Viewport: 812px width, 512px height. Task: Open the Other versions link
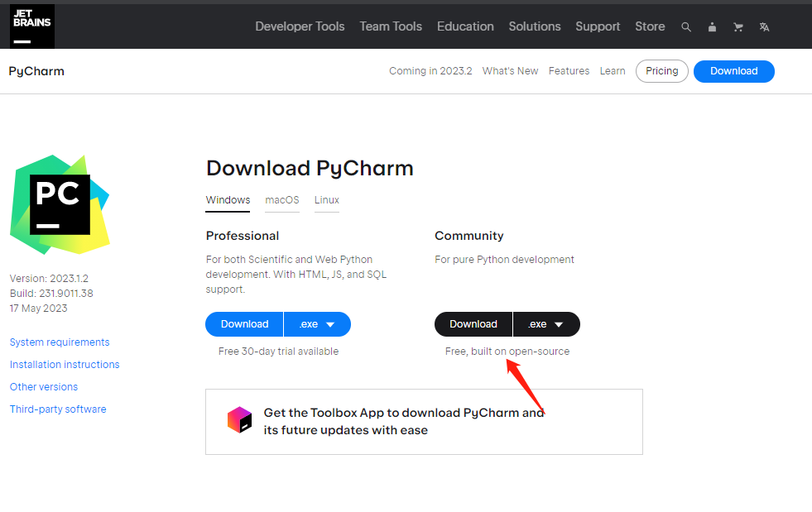coord(44,387)
